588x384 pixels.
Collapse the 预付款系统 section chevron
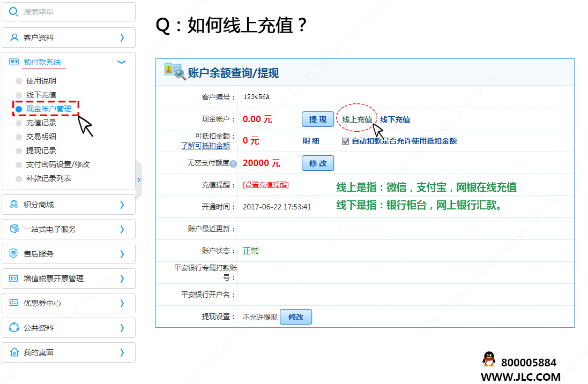[x=121, y=62]
